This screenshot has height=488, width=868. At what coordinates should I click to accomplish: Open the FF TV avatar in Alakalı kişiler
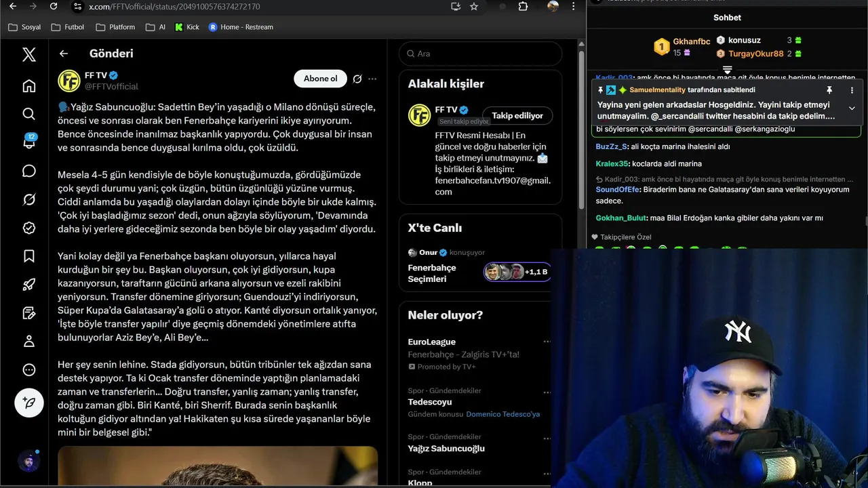pyautogui.click(x=420, y=115)
